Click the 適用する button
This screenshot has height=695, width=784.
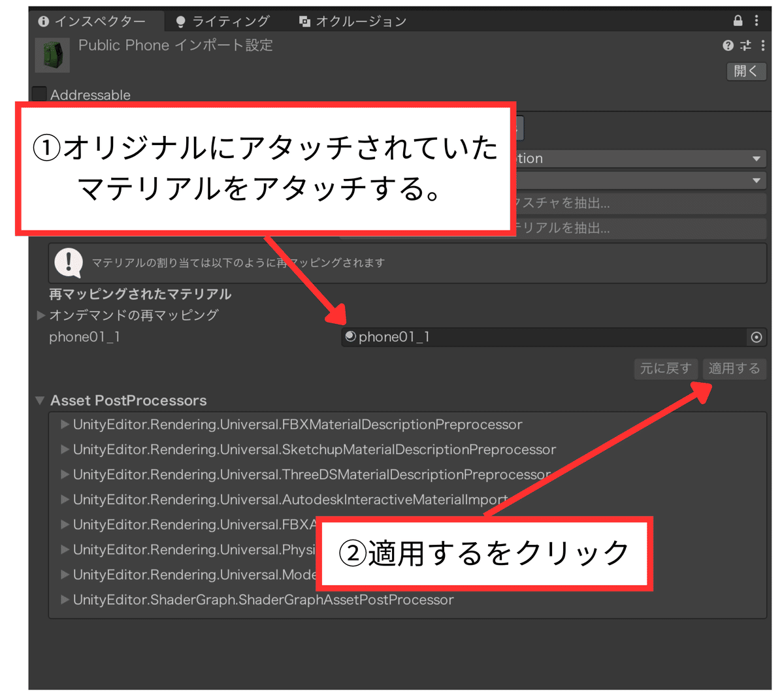pos(734,368)
